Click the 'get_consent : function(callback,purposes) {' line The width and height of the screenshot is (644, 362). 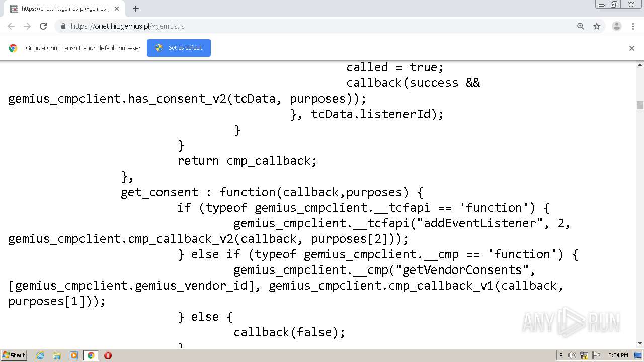click(272, 192)
